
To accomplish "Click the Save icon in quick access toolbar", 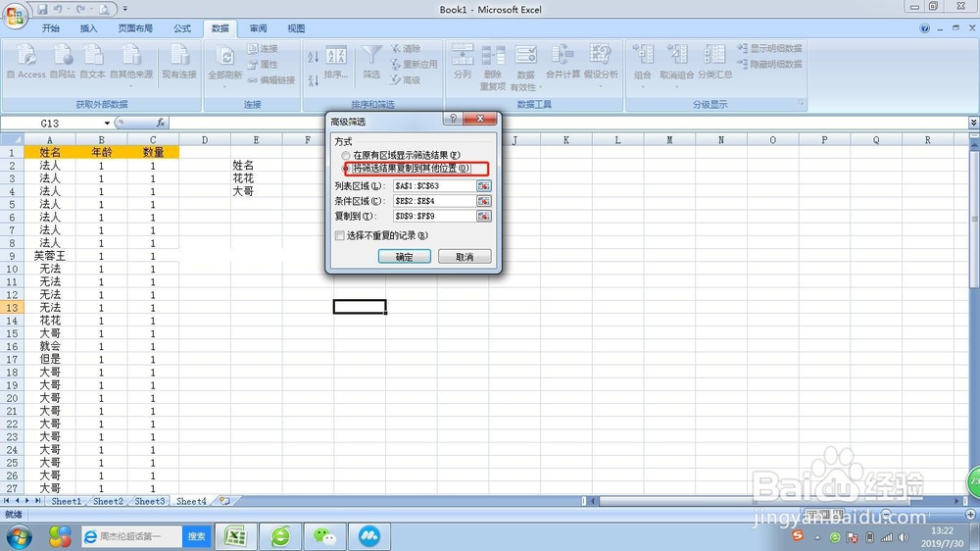I will pos(42,10).
